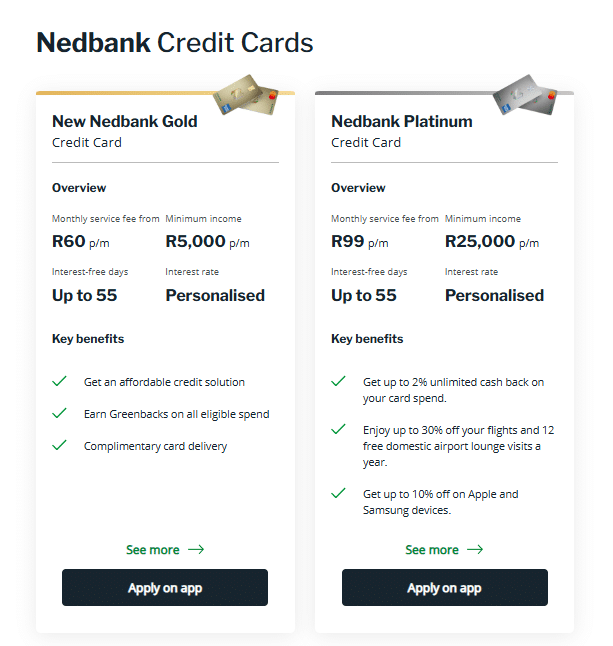Apply on app for Nedbank Platinum card
The height and width of the screenshot is (646, 613).
pyautogui.click(x=444, y=588)
